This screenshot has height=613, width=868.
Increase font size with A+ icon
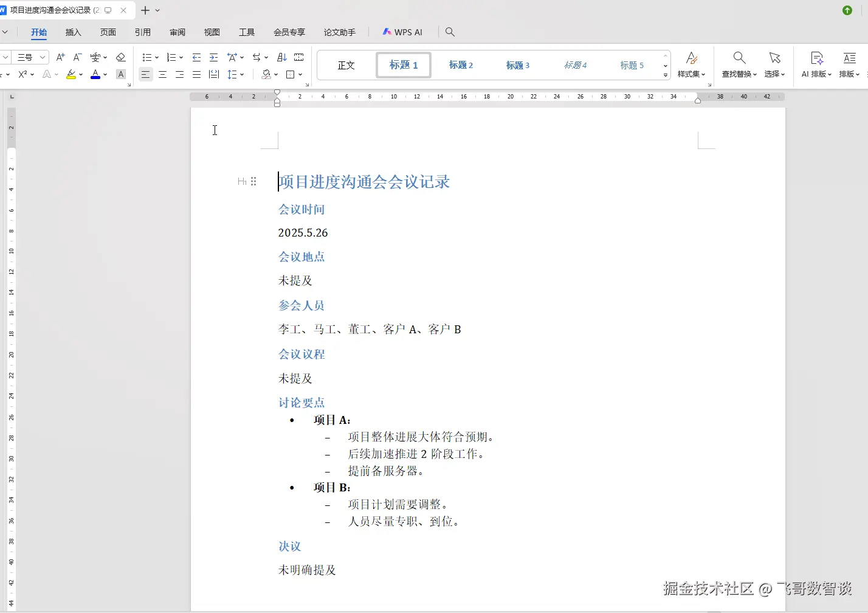coord(60,57)
